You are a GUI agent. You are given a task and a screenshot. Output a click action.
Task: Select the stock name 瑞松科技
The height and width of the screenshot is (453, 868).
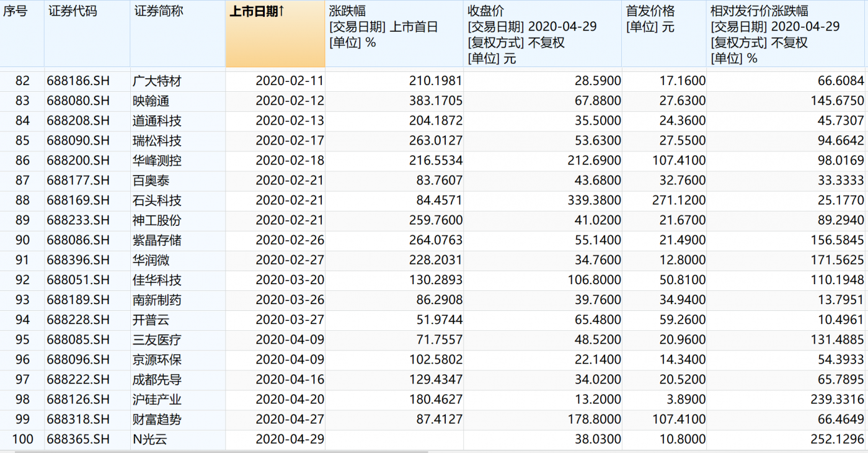[x=157, y=141]
